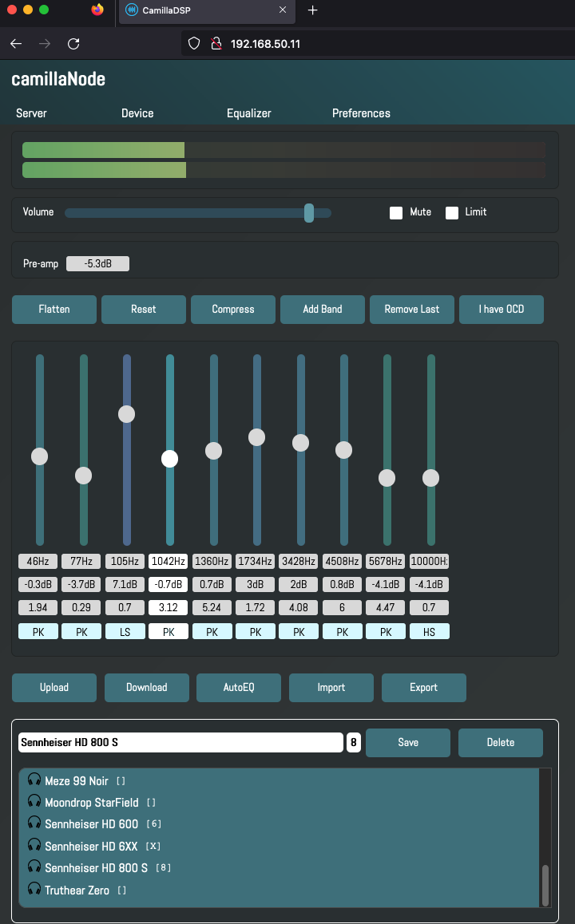Click the Add Band button
This screenshot has height=924, width=575.
pyautogui.click(x=323, y=310)
